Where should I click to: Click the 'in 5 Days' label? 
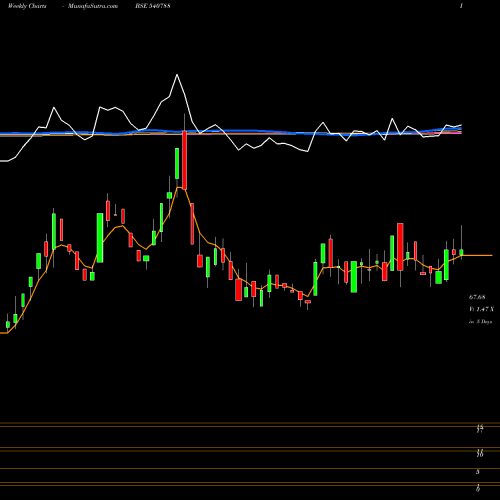coord(480,322)
